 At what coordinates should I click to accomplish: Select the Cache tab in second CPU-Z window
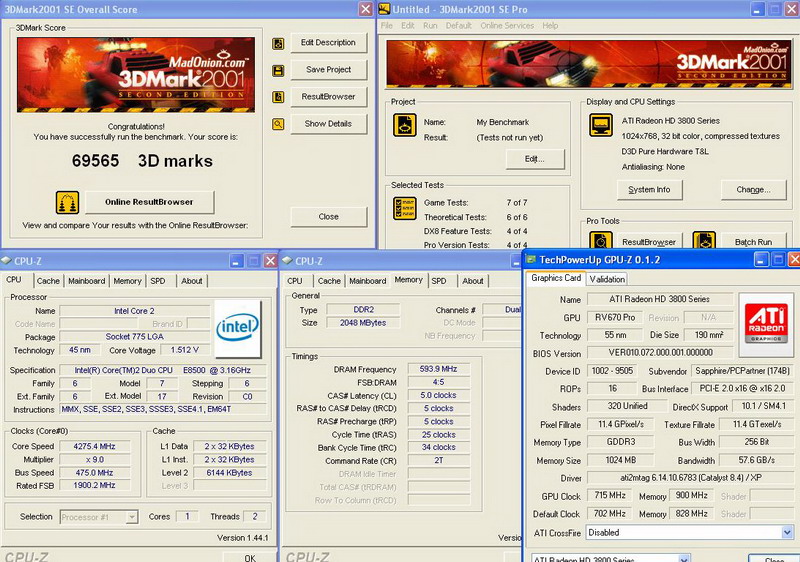(x=329, y=281)
